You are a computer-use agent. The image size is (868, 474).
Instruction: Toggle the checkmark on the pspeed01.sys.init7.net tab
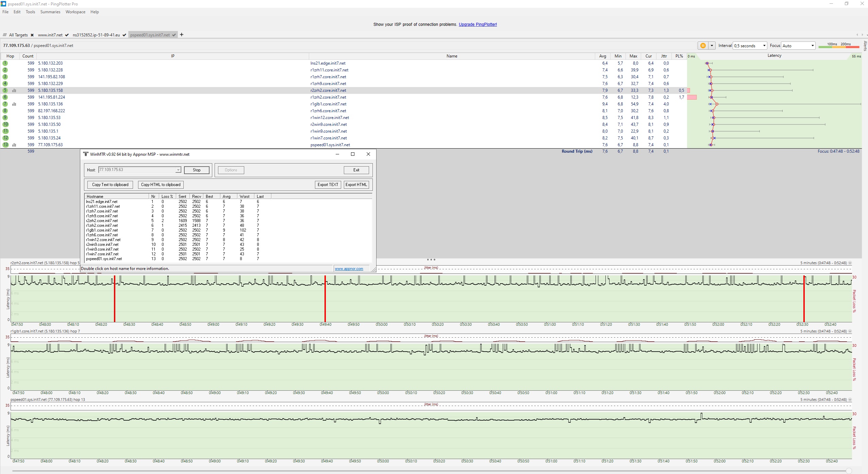174,35
